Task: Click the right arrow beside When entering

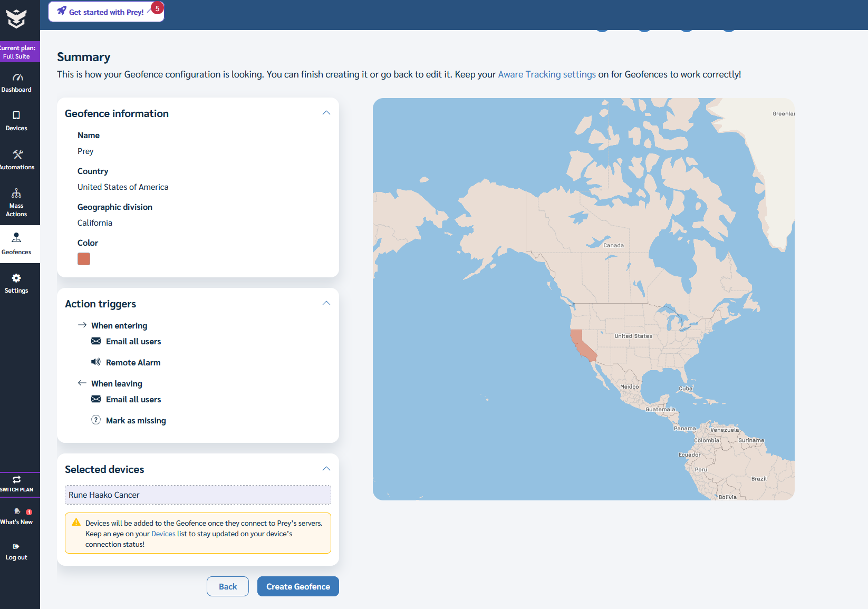Action: click(82, 325)
